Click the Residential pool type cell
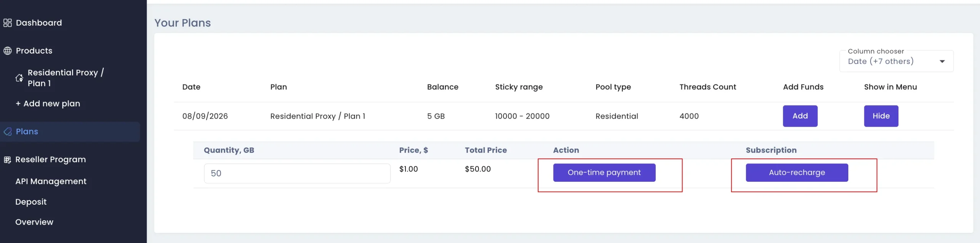 click(617, 116)
